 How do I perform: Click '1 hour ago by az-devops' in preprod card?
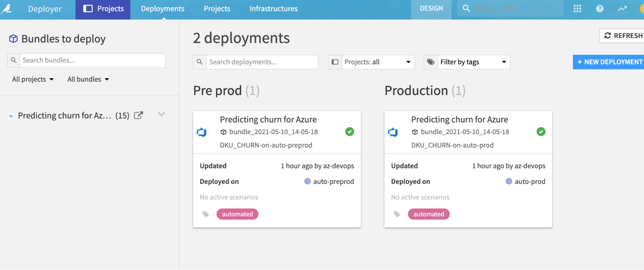pos(317,166)
